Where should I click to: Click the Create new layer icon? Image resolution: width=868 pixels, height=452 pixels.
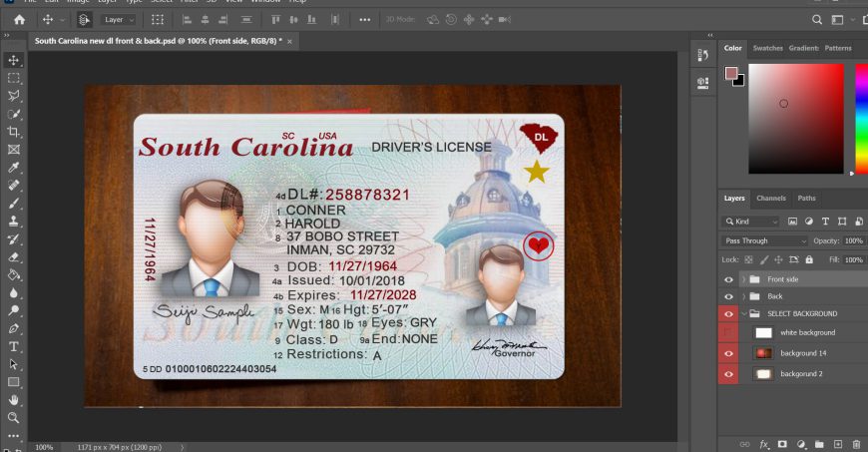pyautogui.click(x=837, y=444)
